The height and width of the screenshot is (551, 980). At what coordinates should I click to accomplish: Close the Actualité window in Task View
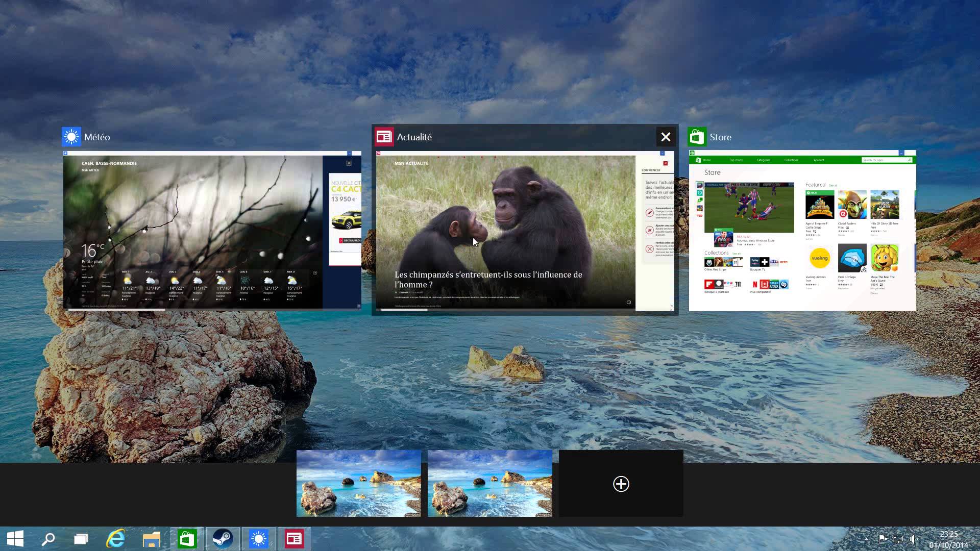coord(666,137)
